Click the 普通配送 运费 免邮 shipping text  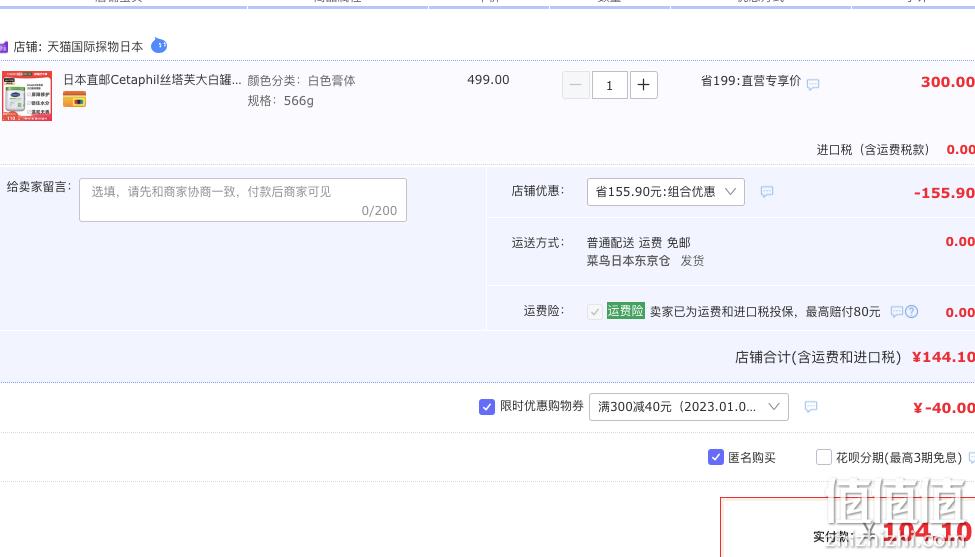tap(639, 242)
